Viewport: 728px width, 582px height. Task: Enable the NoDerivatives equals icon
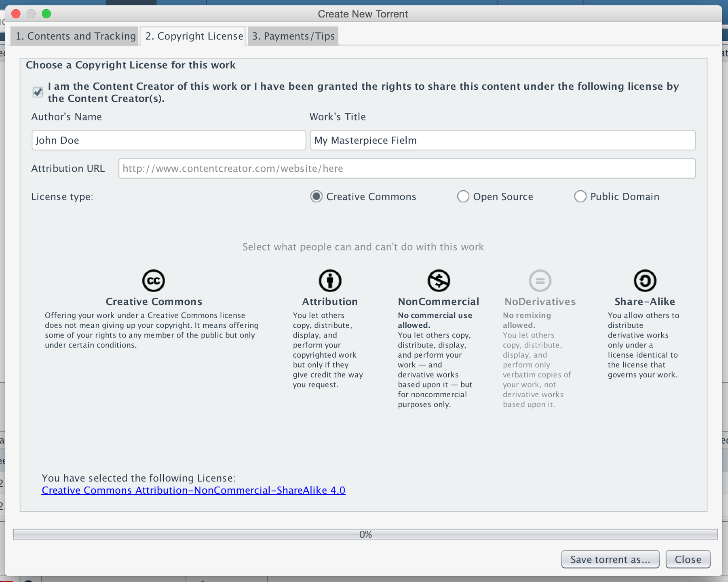(x=540, y=280)
